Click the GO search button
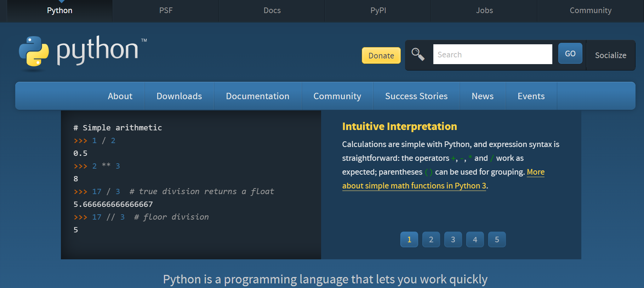Screen dimensions: 644x288 coord(570,53)
